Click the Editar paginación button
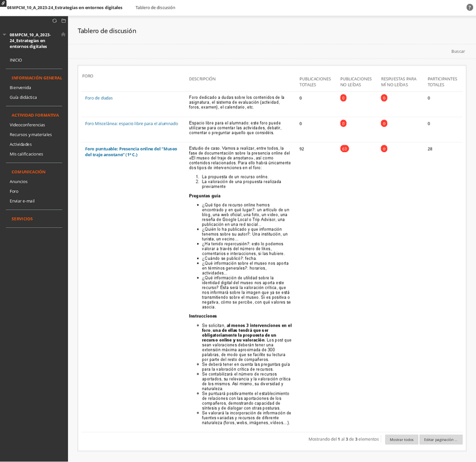 tap(441, 440)
